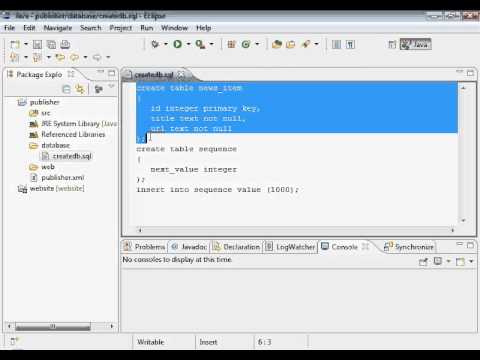Viewport: 480px width, 360px height.
Task: Click the Open Task folder icon
Action: tap(291, 44)
